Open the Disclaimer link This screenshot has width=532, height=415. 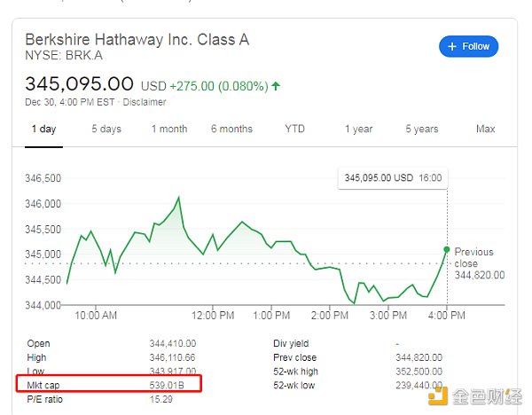[145, 102]
